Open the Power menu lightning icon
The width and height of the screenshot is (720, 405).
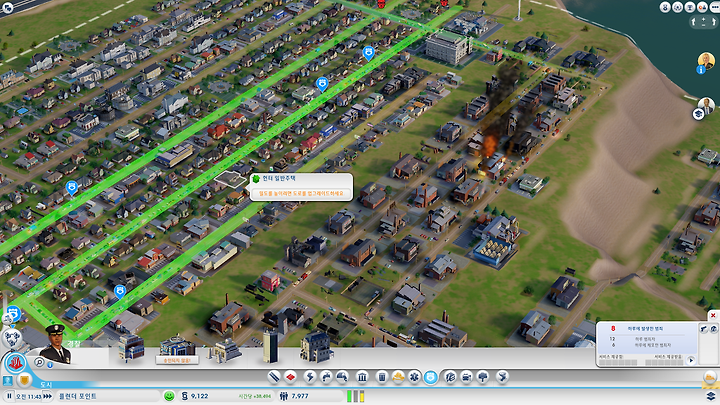click(310, 377)
